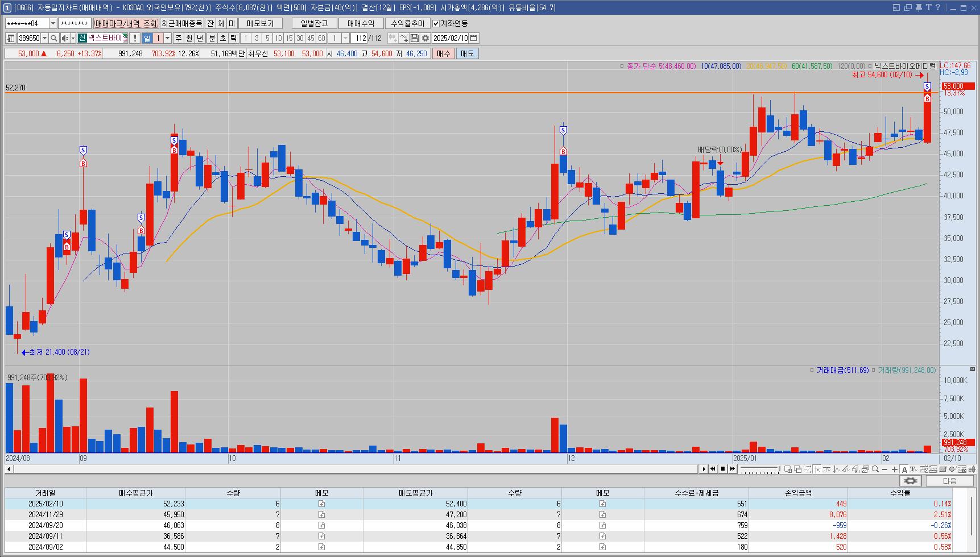Click the account password field
Screen dimensions: 980x557
click(x=75, y=23)
